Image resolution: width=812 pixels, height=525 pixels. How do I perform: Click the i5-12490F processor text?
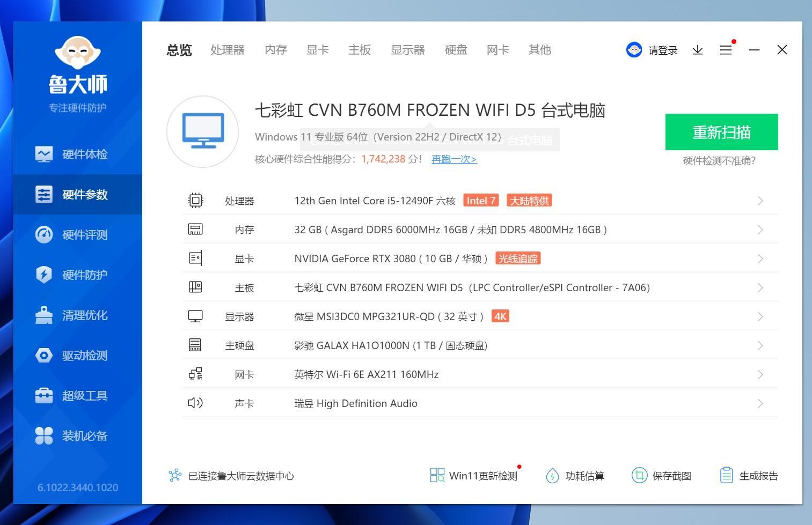[x=375, y=201]
